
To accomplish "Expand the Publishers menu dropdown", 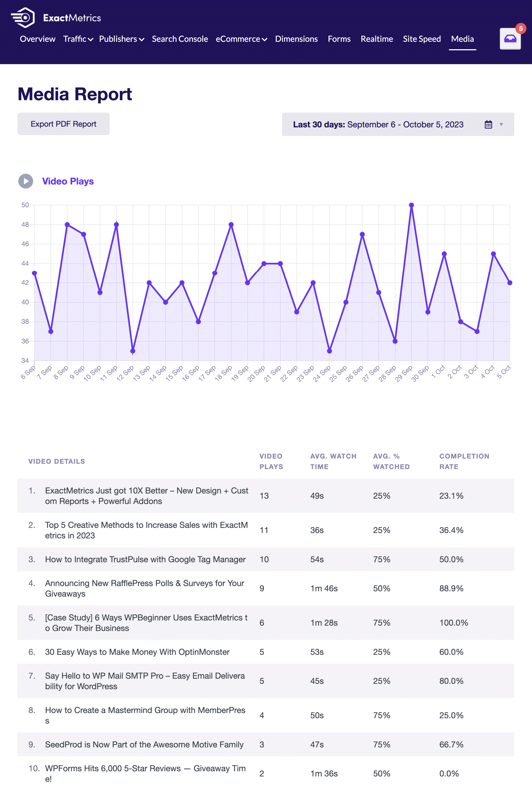I will 121,39.
